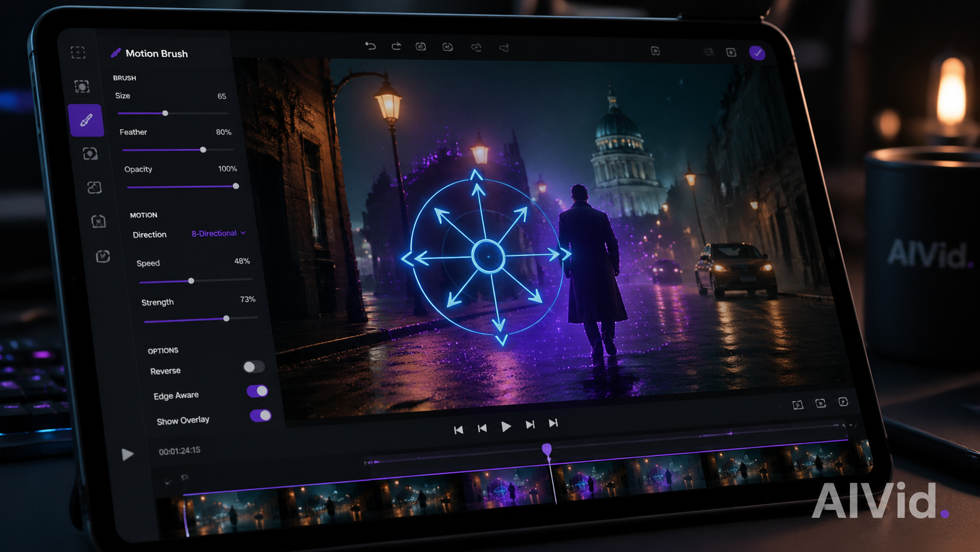The width and height of the screenshot is (980, 552).
Task: Open the Direction 8-Directional dropdown
Action: pos(218,233)
